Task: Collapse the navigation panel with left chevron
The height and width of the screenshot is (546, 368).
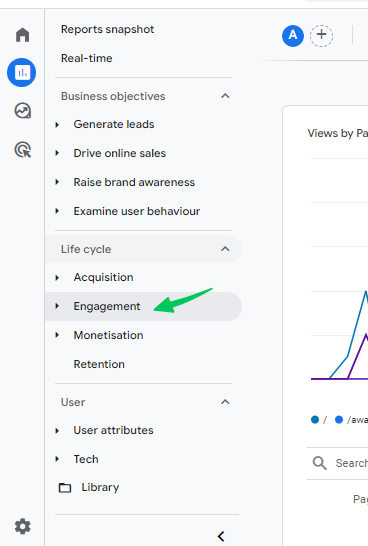Action: 221,536
